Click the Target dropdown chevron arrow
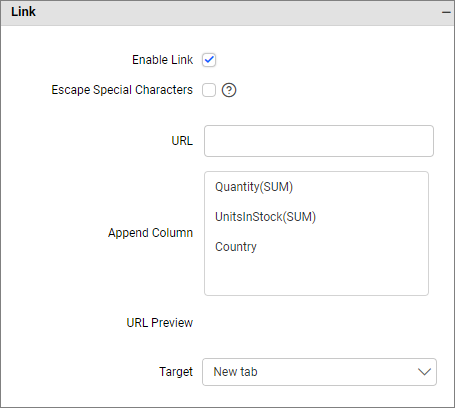The width and height of the screenshot is (455, 408). (x=424, y=372)
